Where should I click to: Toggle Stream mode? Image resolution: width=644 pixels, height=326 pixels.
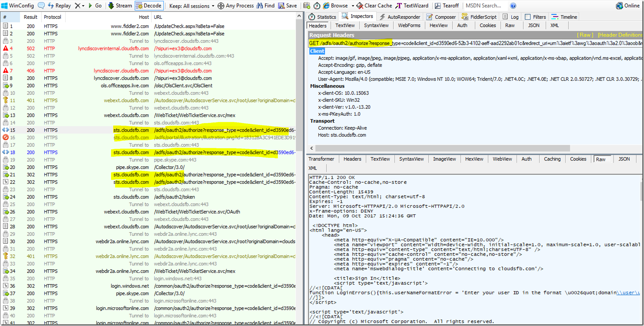[x=120, y=6]
